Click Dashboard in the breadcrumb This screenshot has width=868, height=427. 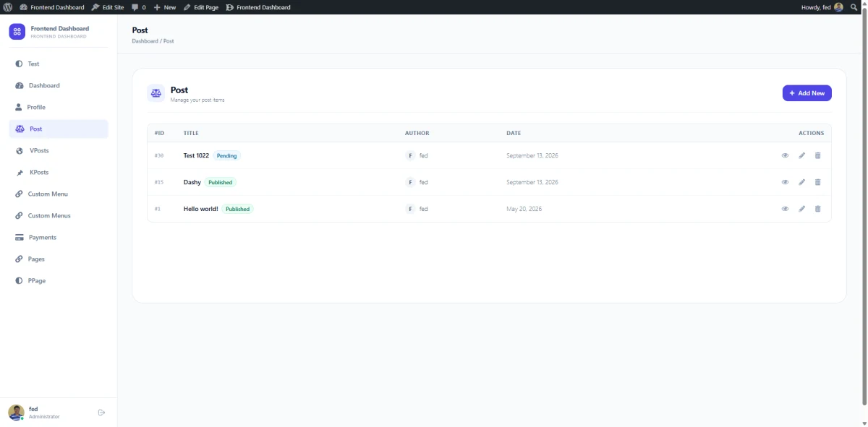[x=145, y=41]
